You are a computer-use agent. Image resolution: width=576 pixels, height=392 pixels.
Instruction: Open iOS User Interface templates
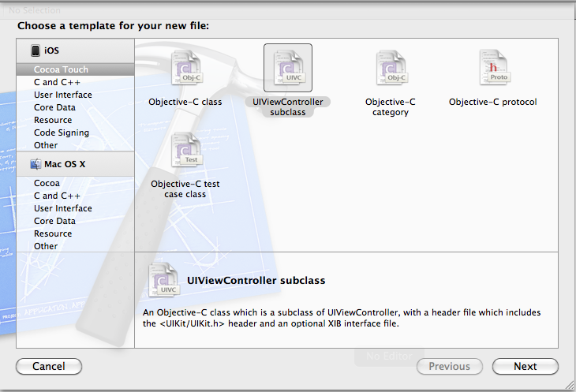click(x=75, y=95)
